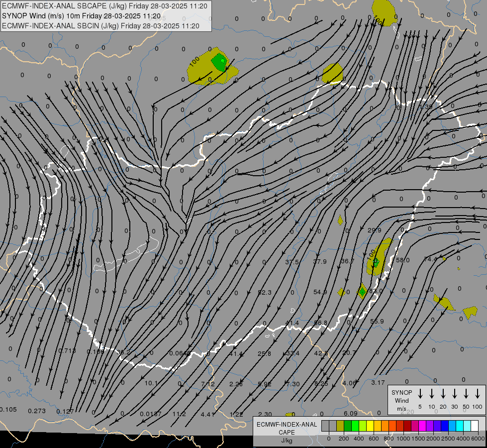Viewport: 487px width, 448px height.
Task: Click the 0.0645 grid value
Action: [180, 353]
